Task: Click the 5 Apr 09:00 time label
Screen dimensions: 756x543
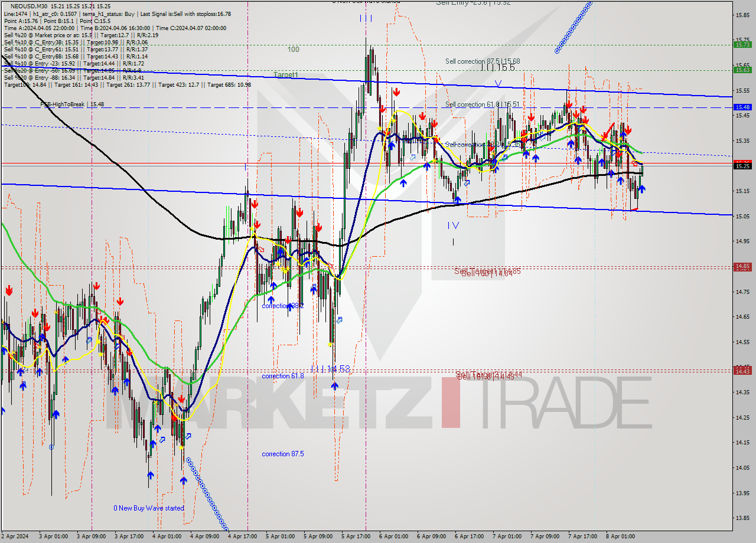Action: pos(319,537)
